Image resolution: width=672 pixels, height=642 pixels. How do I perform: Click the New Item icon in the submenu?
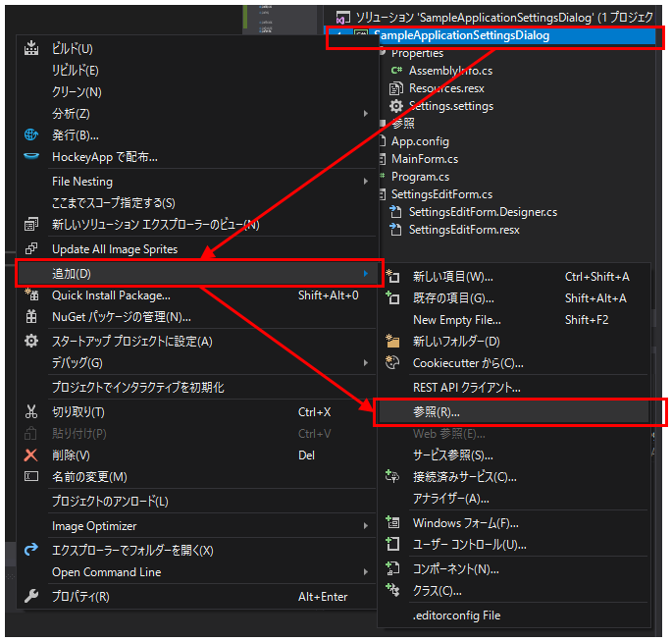392,276
